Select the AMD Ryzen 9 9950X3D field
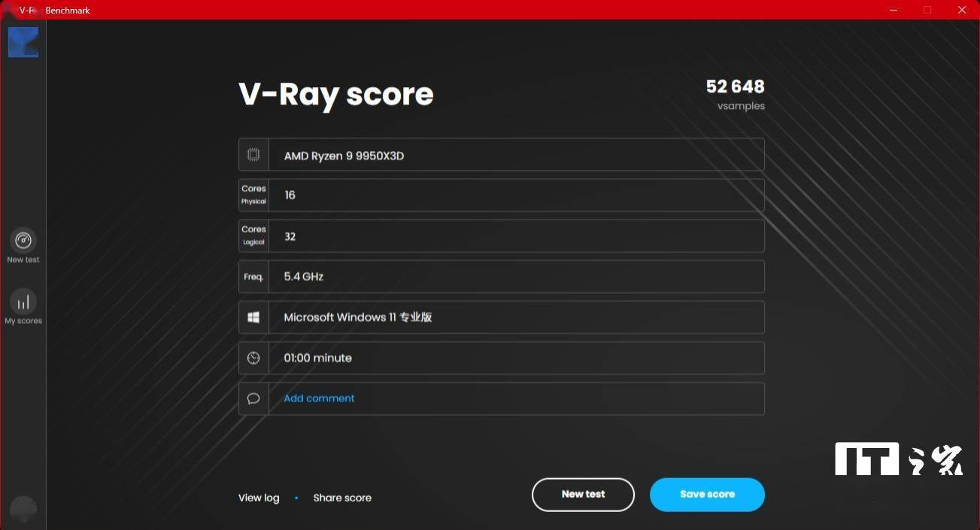 516,155
